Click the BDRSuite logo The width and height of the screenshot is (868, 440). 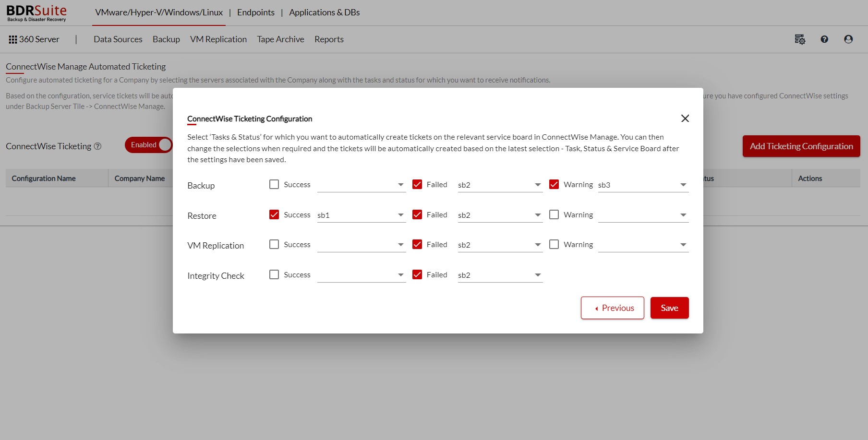click(x=36, y=13)
